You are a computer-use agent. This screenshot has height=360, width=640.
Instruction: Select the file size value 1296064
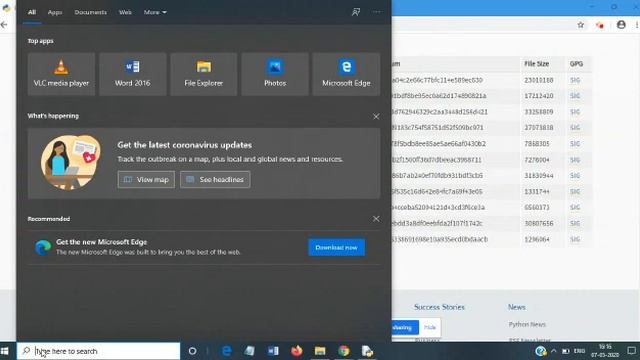pyautogui.click(x=537, y=239)
